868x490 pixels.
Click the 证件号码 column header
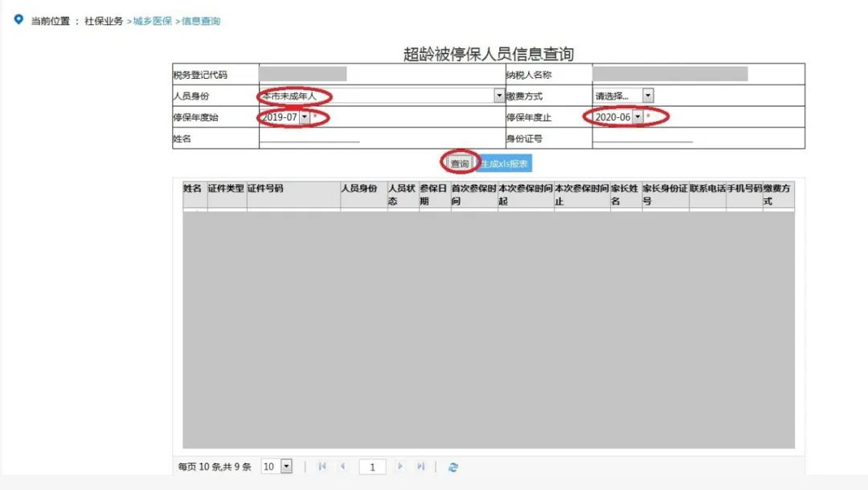point(293,194)
